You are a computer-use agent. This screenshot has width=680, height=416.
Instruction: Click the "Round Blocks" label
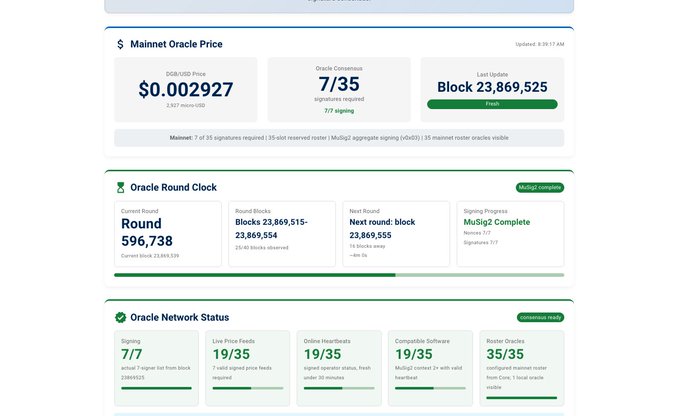(253, 211)
